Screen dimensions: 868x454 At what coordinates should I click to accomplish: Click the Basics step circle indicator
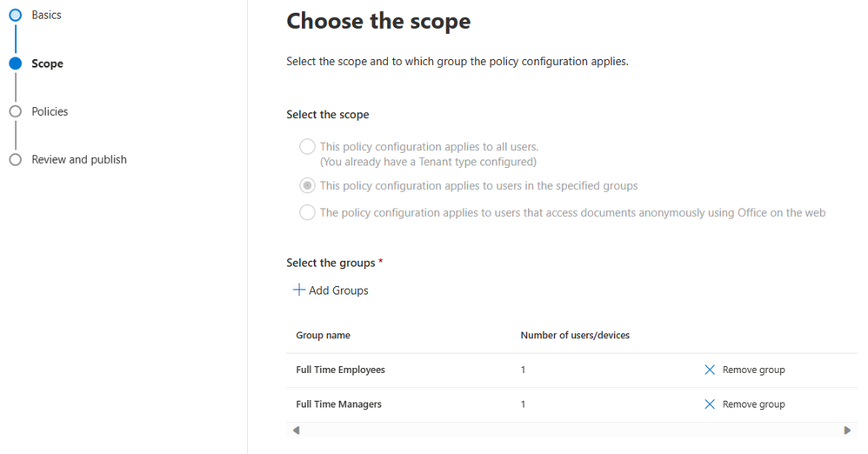(x=16, y=15)
